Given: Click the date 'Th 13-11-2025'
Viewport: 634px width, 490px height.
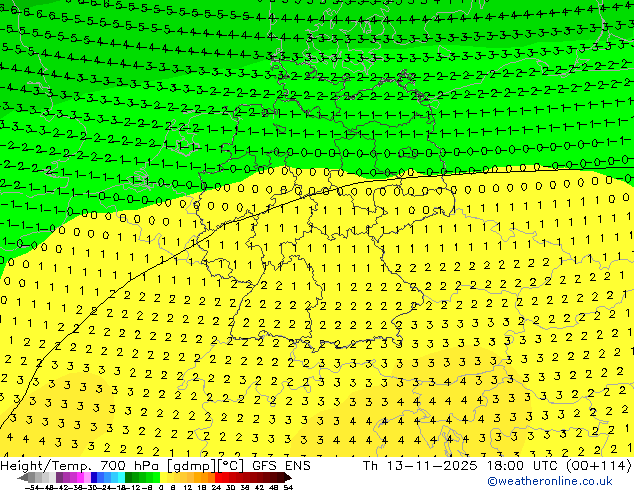Looking at the screenshot, I should [420, 465].
